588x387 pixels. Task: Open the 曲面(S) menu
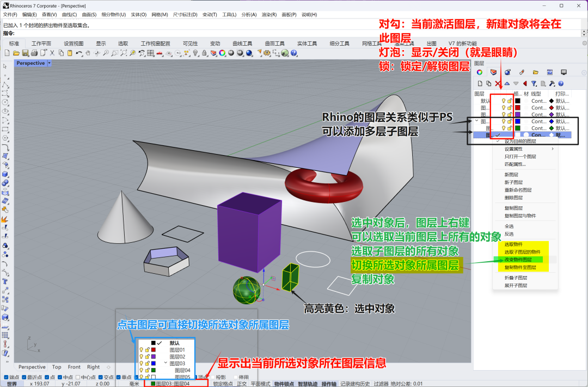[89, 15]
